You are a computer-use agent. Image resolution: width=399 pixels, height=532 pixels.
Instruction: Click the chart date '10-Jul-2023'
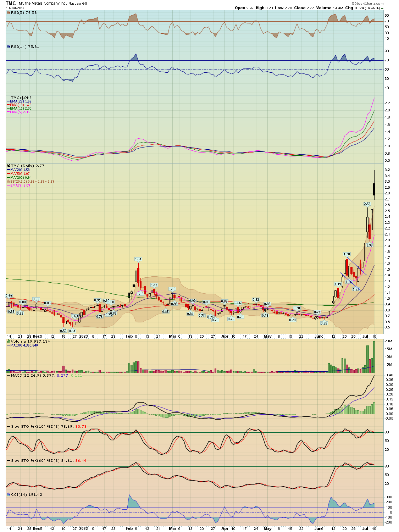[16, 8]
